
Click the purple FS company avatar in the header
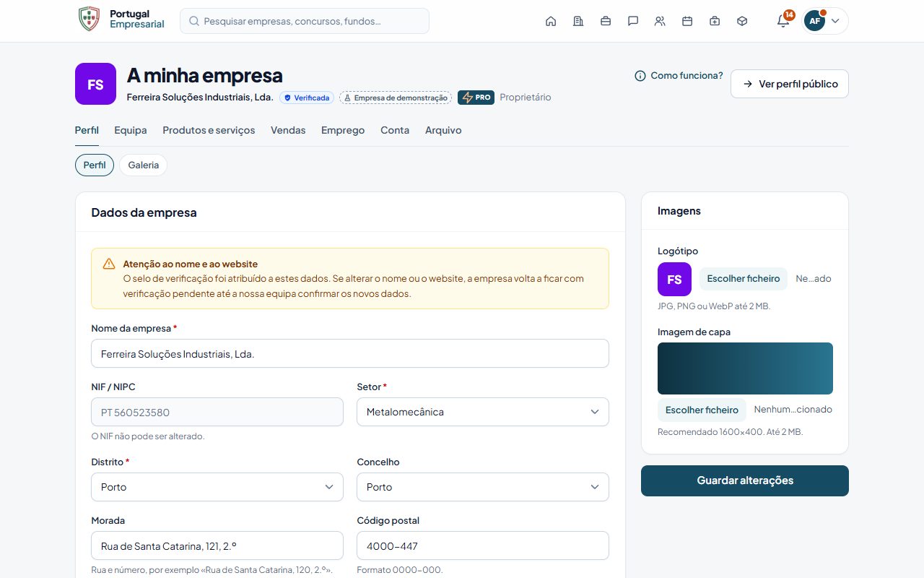[x=95, y=84]
